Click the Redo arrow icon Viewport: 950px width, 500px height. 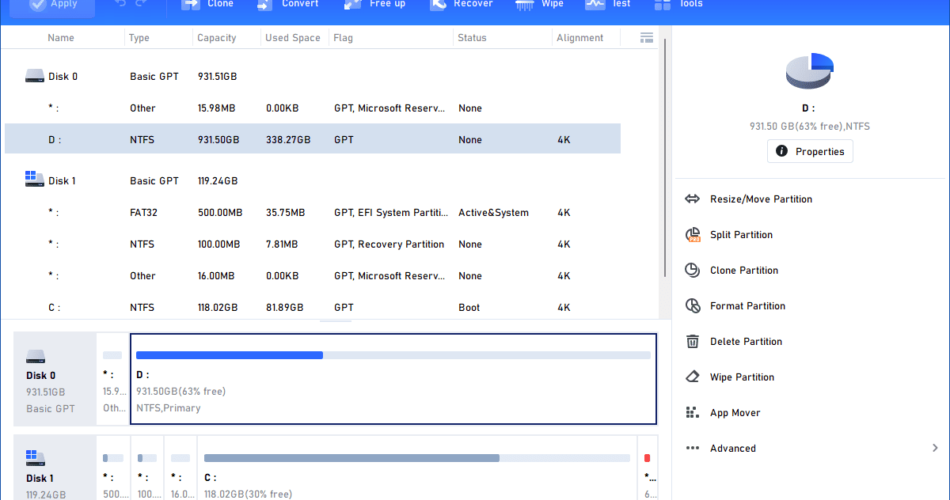[x=141, y=4]
